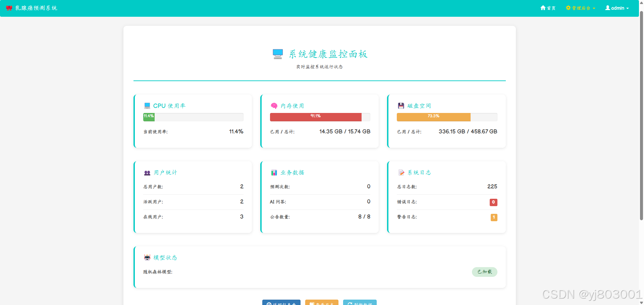Click the 磁盘空间 card title
The image size is (644, 305).
pos(419,106)
